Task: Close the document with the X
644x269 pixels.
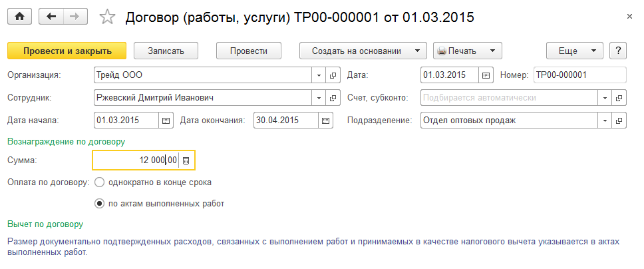Action: [629, 17]
